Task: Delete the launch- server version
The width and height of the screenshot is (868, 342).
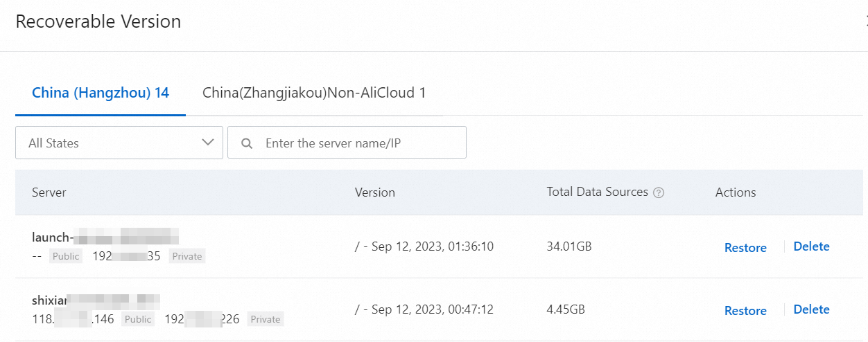Action: click(x=811, y=246)
